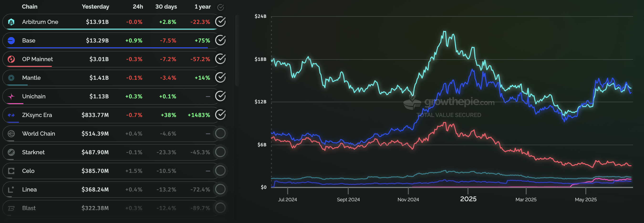Enable World Chain in the chart

pyautogui.click(x=220, y=133)
